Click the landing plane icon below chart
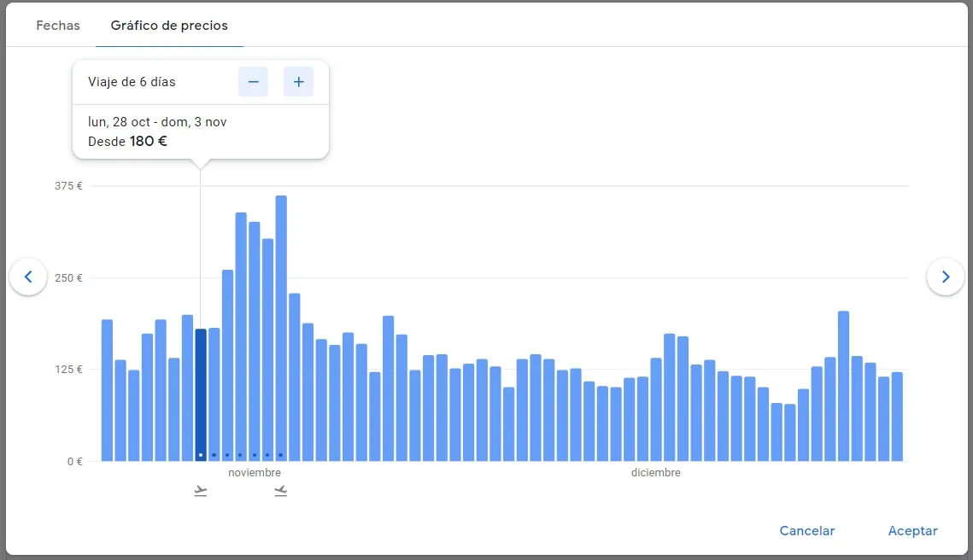 pos(281,491)
